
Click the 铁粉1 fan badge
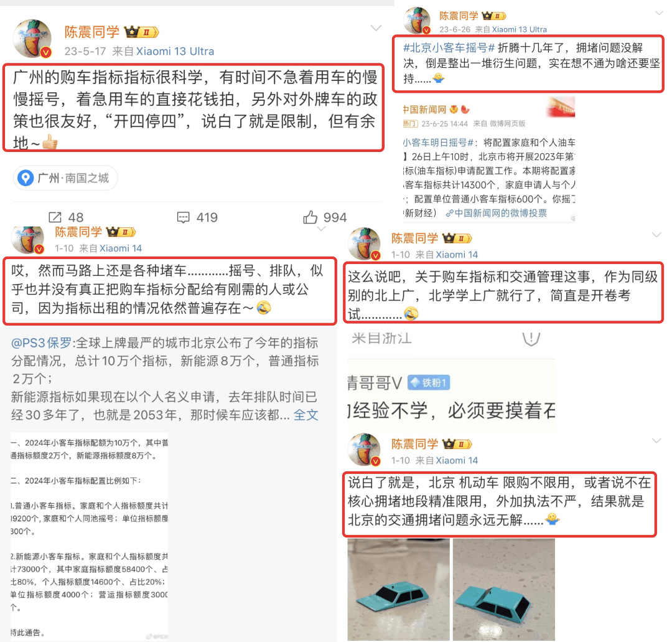pos(429,382)
